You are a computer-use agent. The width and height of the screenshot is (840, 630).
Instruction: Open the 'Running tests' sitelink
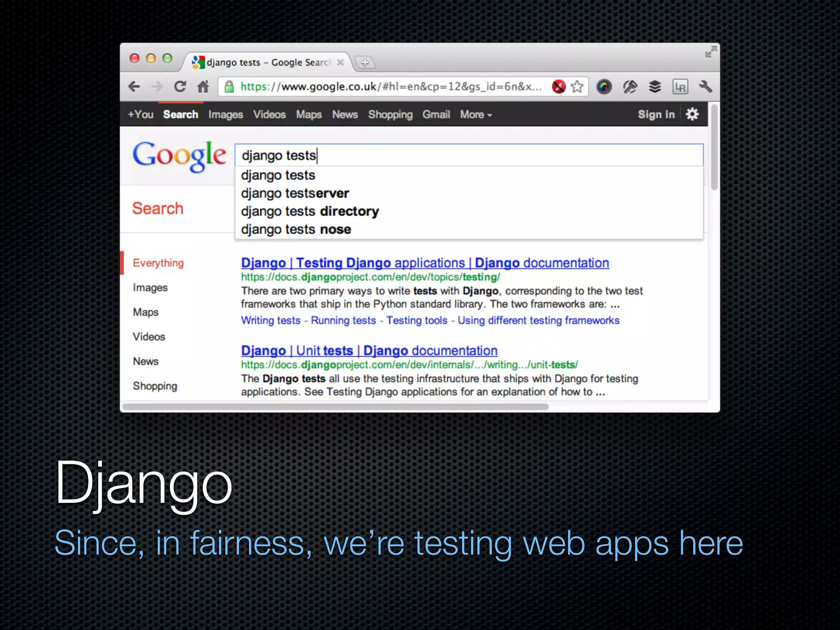point(343,320)
